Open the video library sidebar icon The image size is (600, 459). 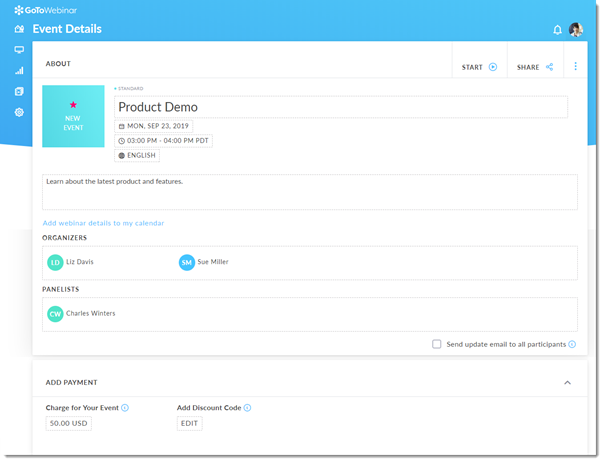(x=19, y=91)
